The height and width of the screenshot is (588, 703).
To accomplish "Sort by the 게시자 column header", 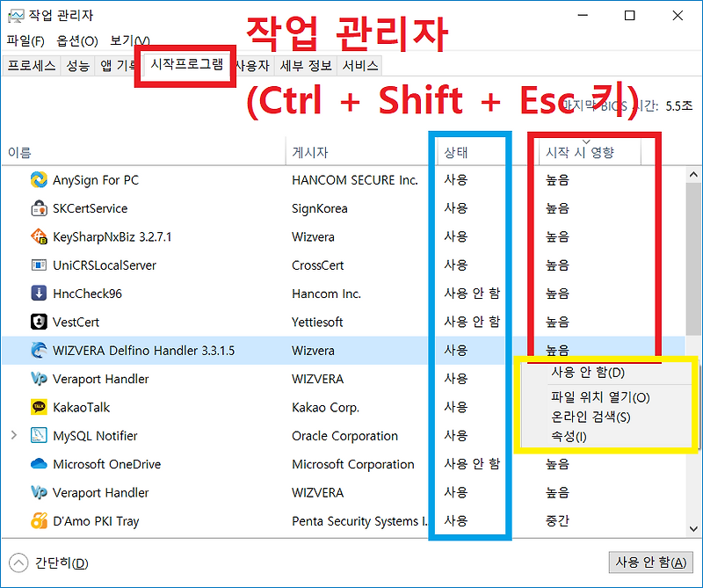I will point(361,153).
